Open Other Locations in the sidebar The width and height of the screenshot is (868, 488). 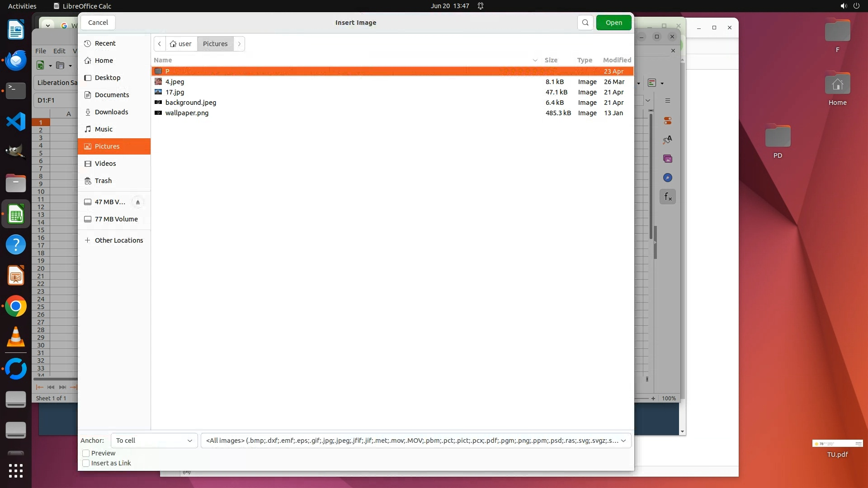pyautogui.click(x=118, y=240)
